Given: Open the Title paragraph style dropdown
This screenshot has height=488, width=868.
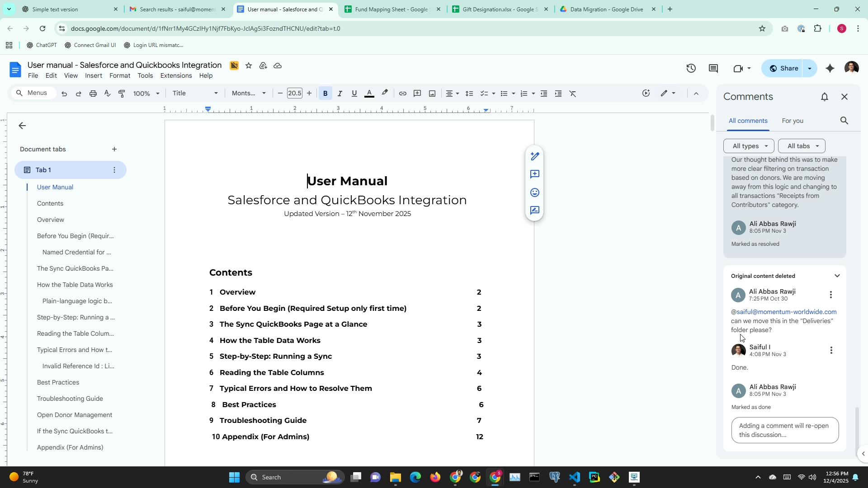Looking at the screenshot, I should point(195,93).
